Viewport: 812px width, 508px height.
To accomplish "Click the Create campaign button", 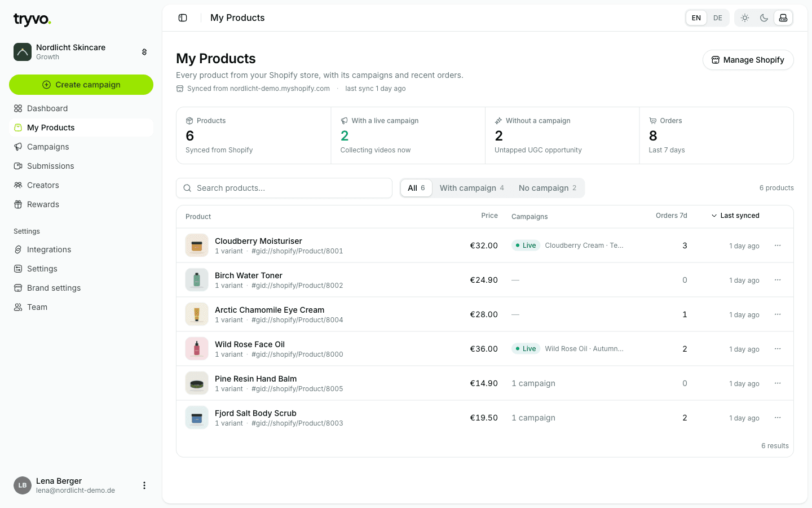I will pos(81,85).
